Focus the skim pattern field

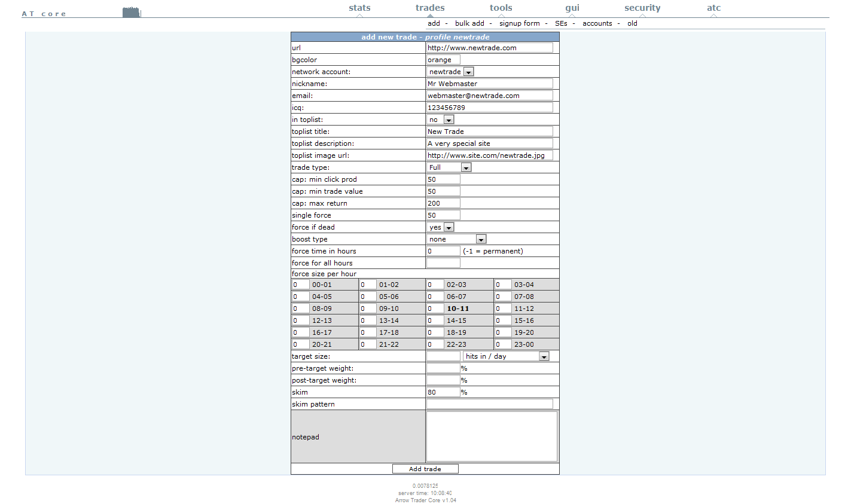tap(489, 404)
